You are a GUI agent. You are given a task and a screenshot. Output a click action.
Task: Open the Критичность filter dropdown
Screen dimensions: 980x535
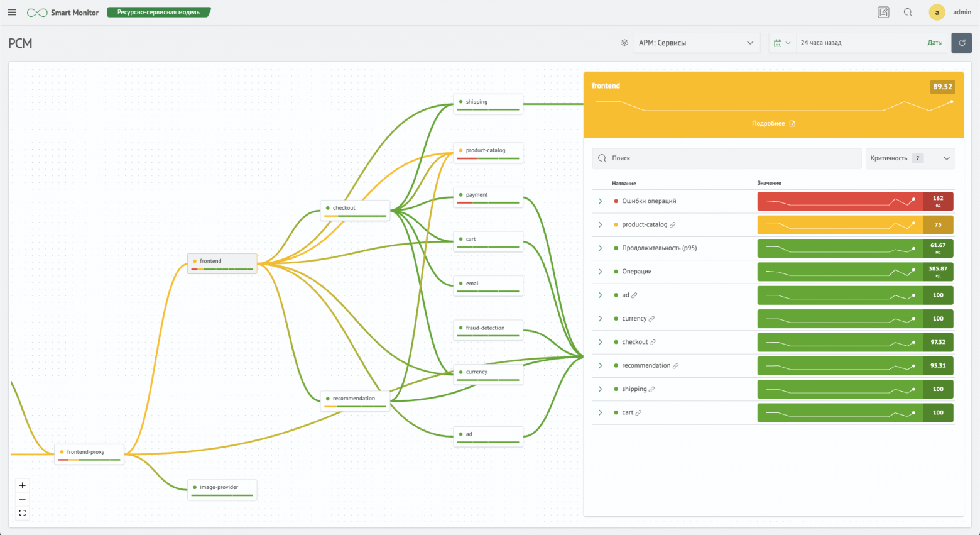pyautogui.click(x=910, y=158)
